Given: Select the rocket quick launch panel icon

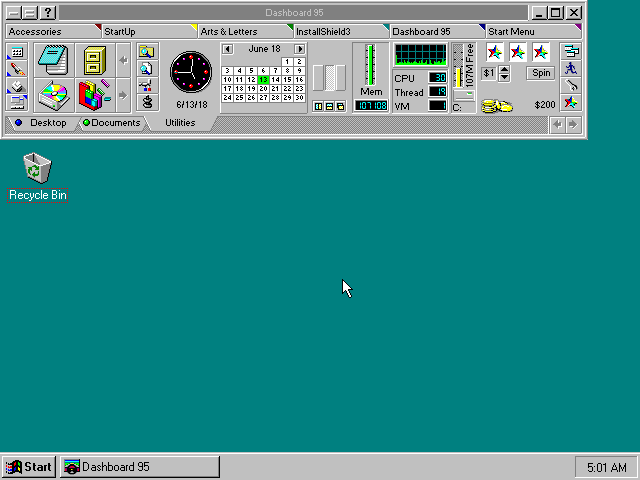Looking at the screenshot, I should coord(17,69).
